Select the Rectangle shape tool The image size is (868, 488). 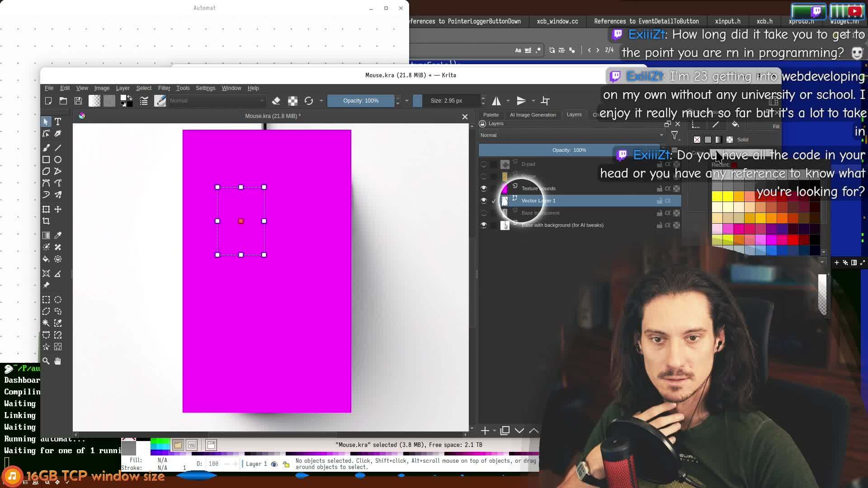[46, 160]
